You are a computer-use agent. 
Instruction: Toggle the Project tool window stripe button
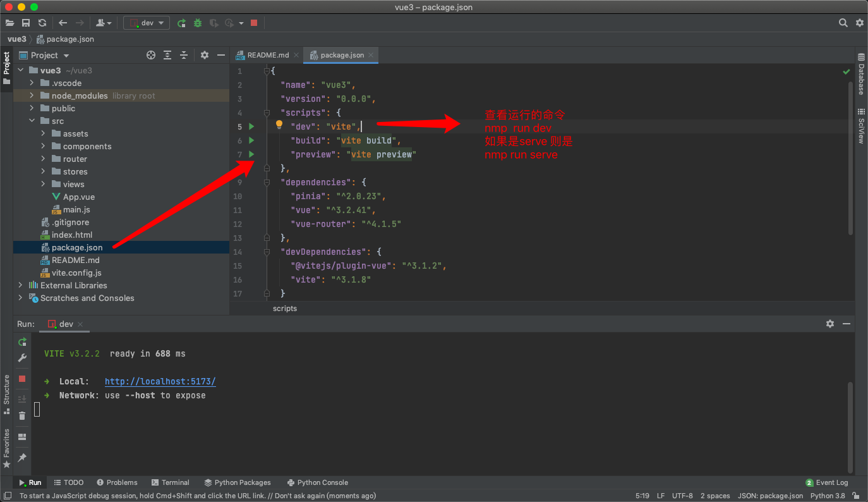point(6,68)
